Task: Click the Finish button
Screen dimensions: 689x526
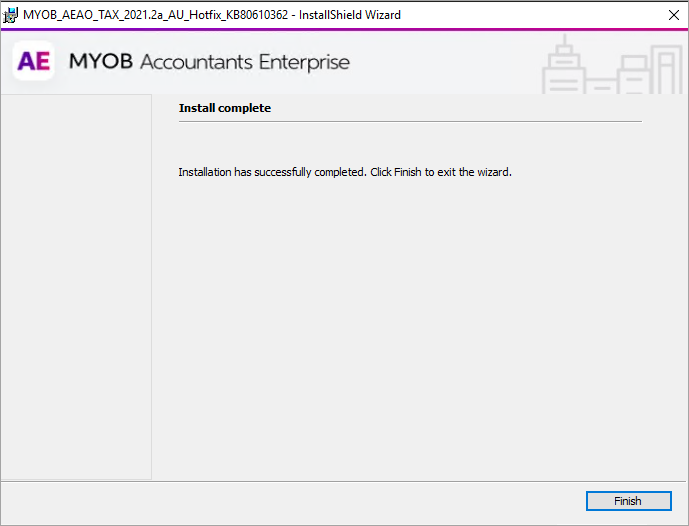Action: tap(627, 501)
